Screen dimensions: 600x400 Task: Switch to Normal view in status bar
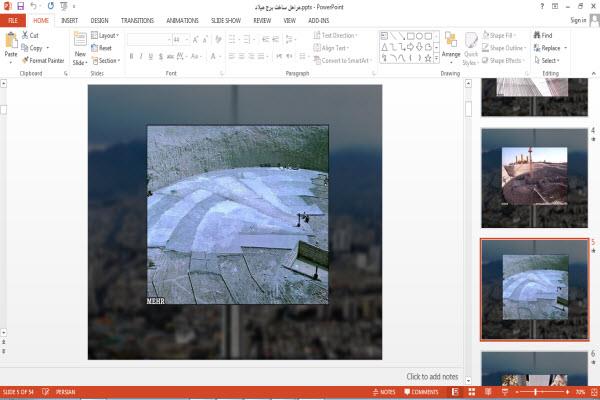455,392
